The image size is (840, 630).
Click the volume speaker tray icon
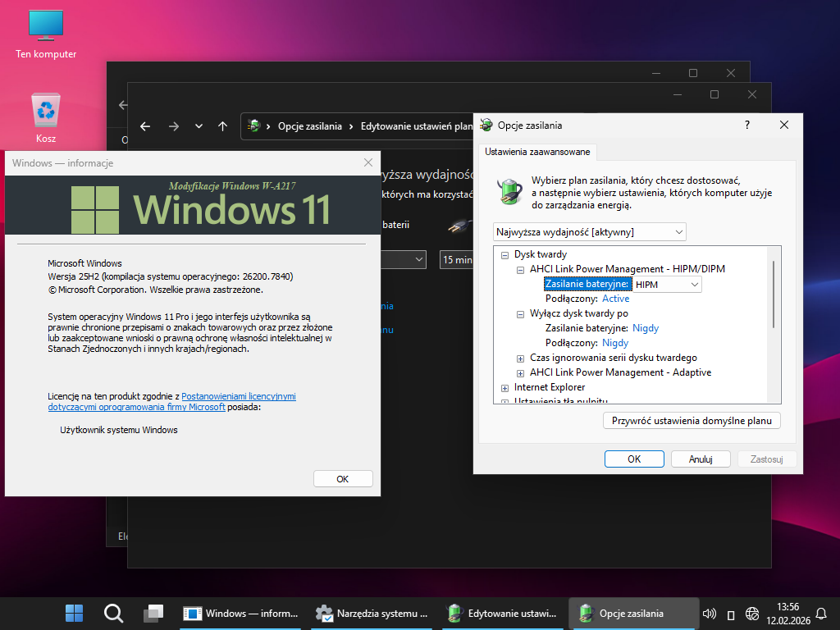pyautogui.click(x=710, y=614)
